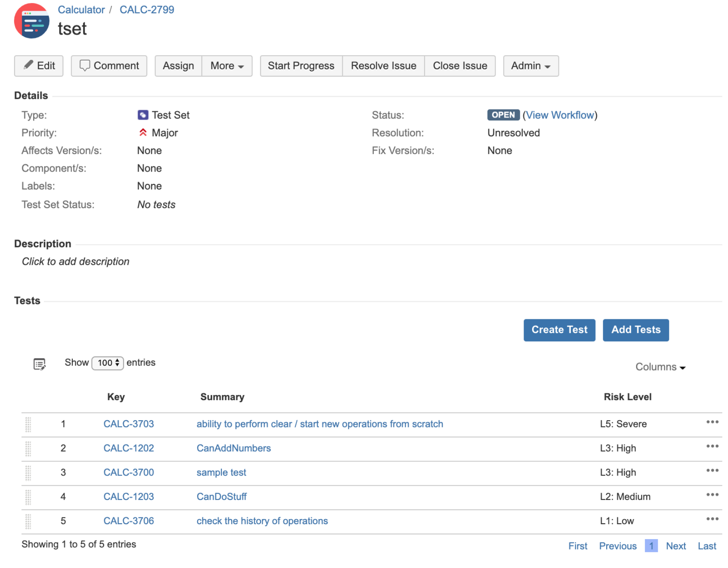728x568 pixels.
Task: Open the 'sample test' summary link
Action: click(221, 473)
